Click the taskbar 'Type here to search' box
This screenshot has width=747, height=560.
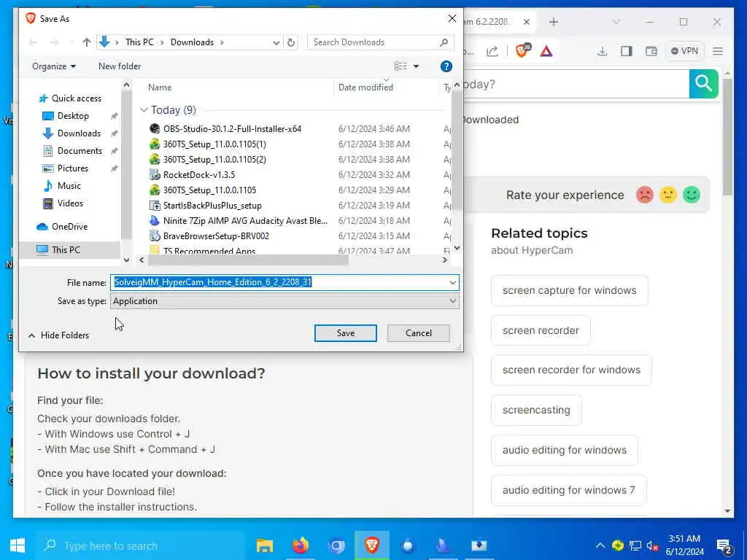coord(141,545)
